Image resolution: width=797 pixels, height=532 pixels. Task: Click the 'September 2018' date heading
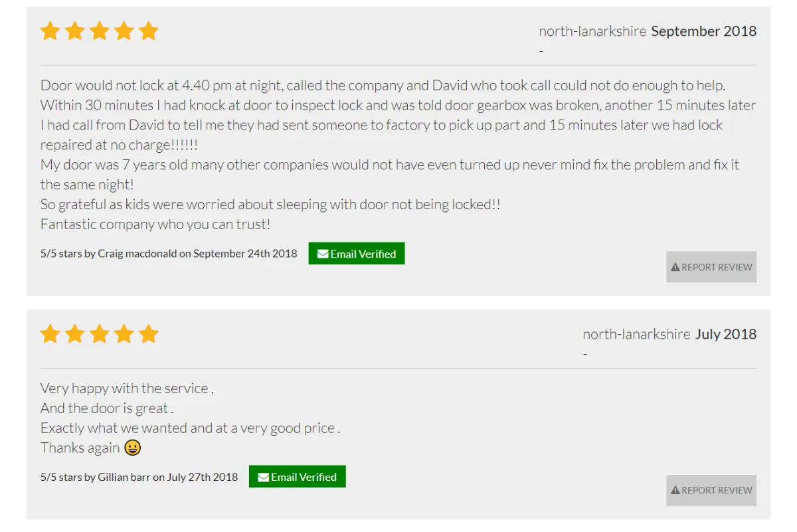pos(703,31)
